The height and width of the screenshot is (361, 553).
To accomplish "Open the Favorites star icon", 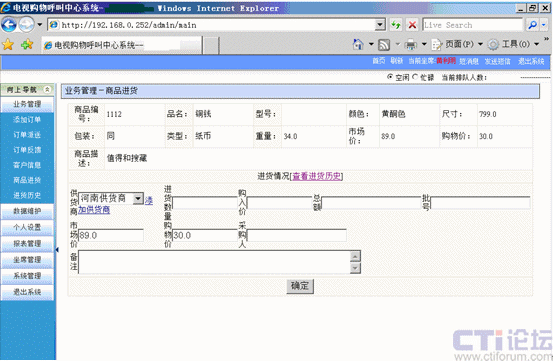I will click(8, 44).
